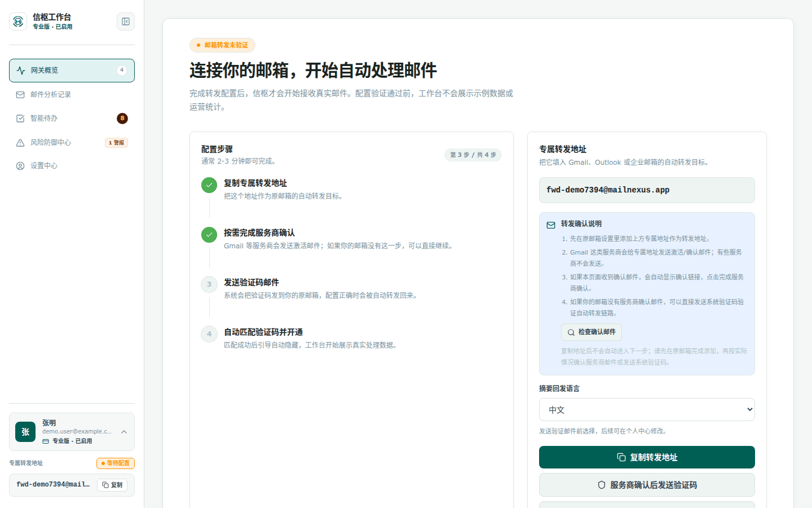Open 网关概览 in the sidebar
812x508 pixels.
[72, 71]
